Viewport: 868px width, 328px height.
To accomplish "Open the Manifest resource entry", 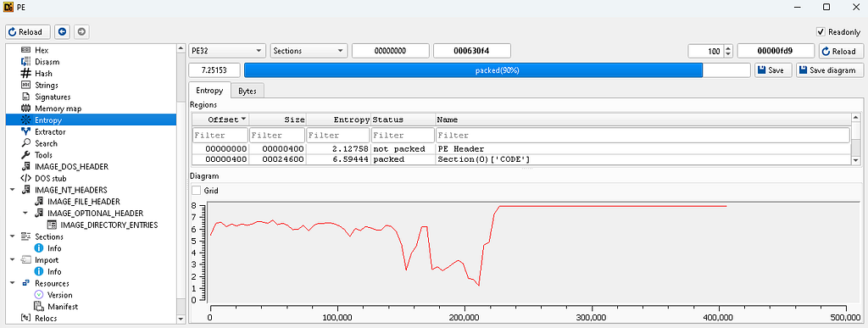I will click(x=62, y=307).
